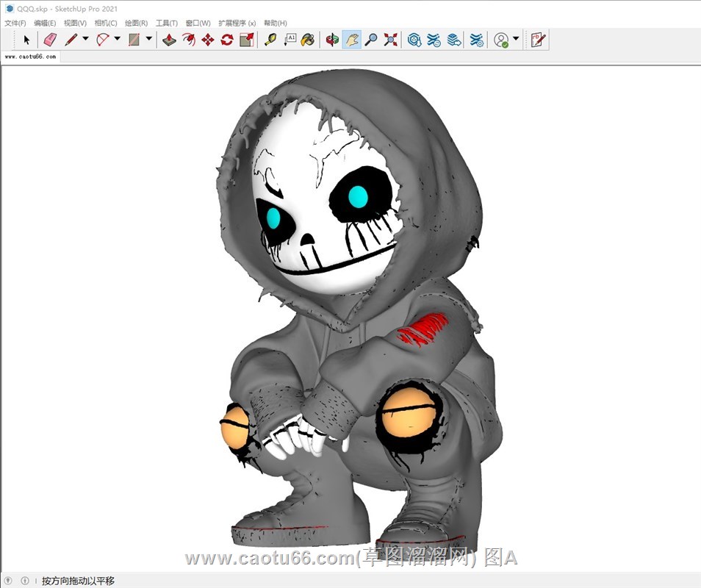Select the Move tool with red arrows
This screenshot has height=588, width=701.
(x=207, y=40)
